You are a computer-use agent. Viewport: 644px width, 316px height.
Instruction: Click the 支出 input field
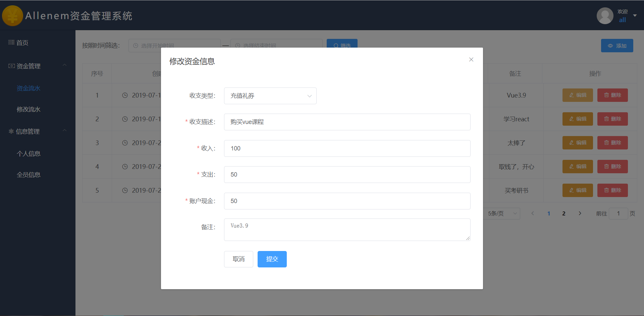tap(347, 175)
